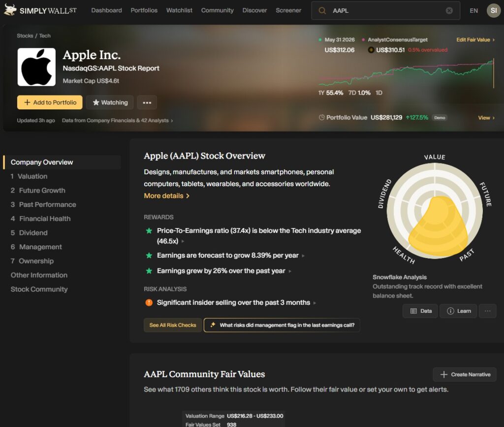The width and height of the screenshot is (504, 427).
Task: Click the AnalystConsensusTarget legend label
Action: 398,40
